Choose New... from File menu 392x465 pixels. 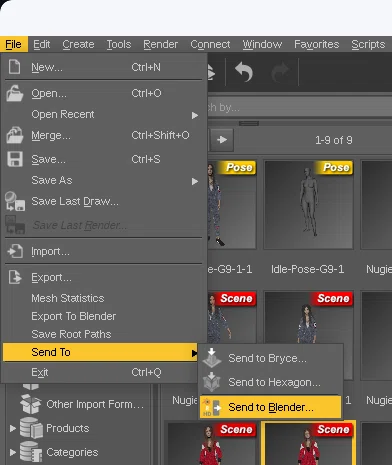click(103, 67)
